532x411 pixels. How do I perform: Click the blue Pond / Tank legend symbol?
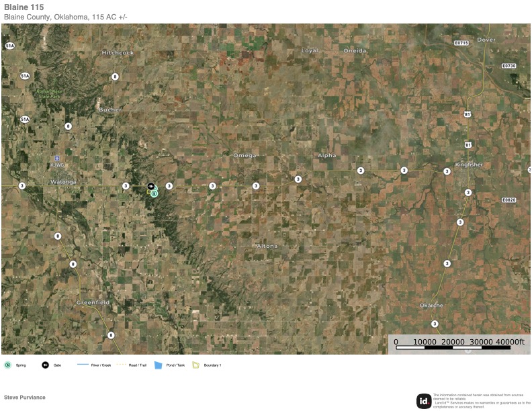[159, 365]
